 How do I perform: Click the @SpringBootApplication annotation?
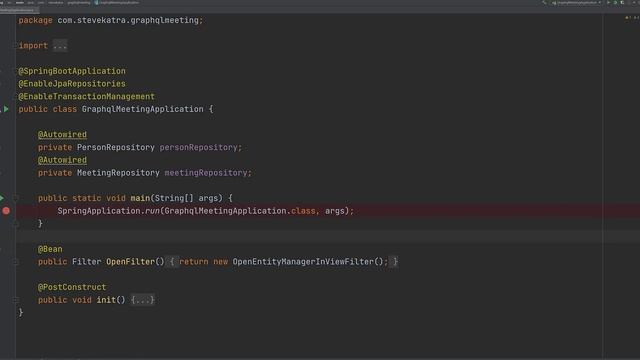[x=72, y=71]
